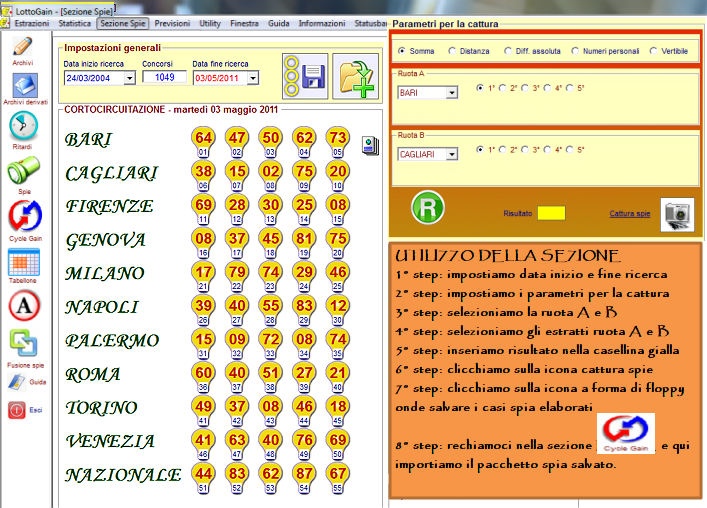Select the Somma radio button

coord(402,50)
